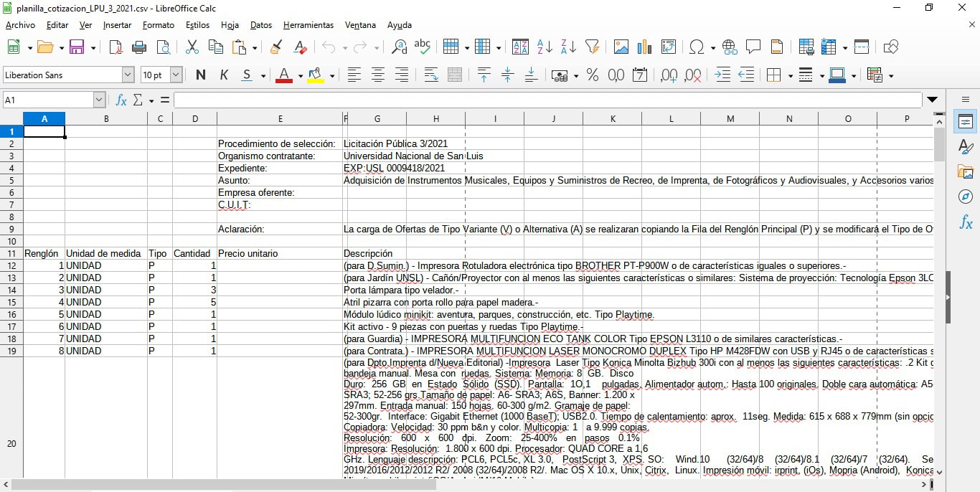This screenshot has width=980, height=492.
Task: Insert a chart
Action: click(645, 47)
